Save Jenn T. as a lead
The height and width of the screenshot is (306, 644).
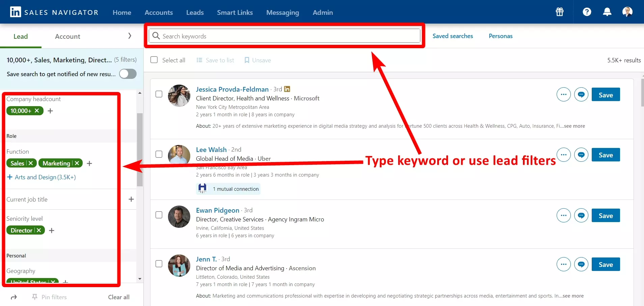pyautogui.click(x=606, y=265)
